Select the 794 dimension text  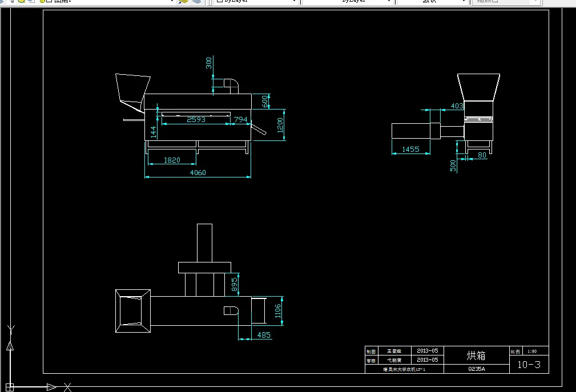click(240, 119)
